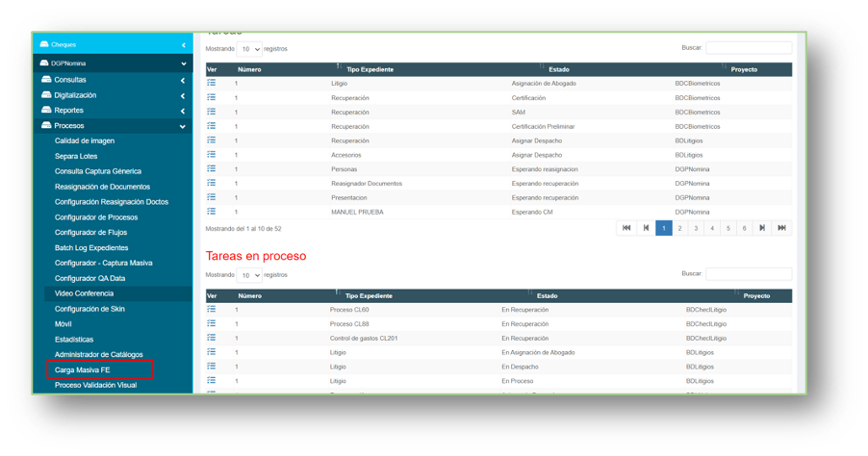The image size is (868, 456).
Task: Go to page 3 of the Tareas table
Action: pos(696,228)
